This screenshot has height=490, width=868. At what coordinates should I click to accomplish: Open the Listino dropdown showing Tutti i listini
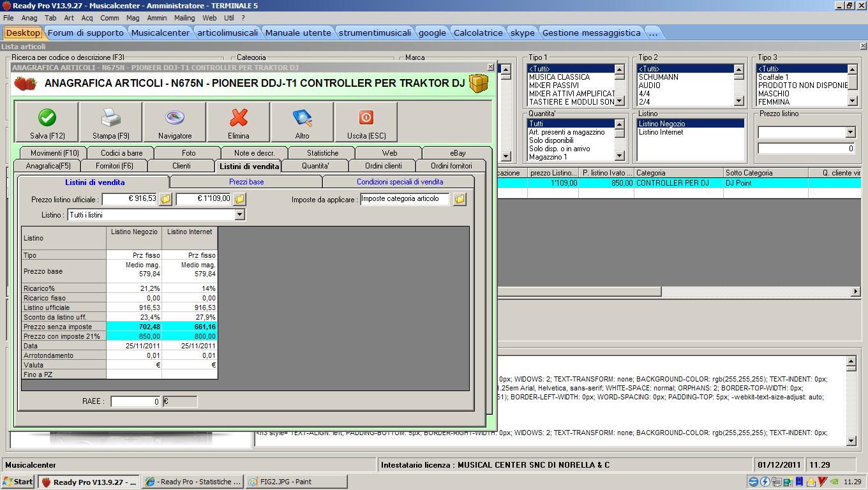click(239, 215)
